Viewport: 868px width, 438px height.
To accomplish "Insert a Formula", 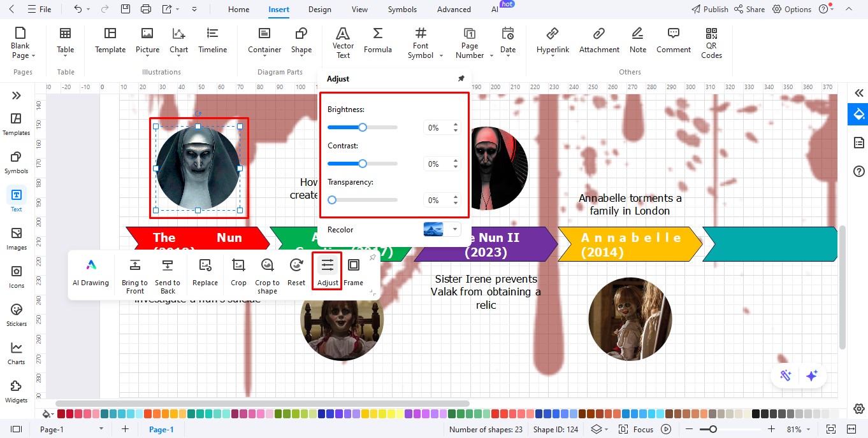I will (378, 41).
